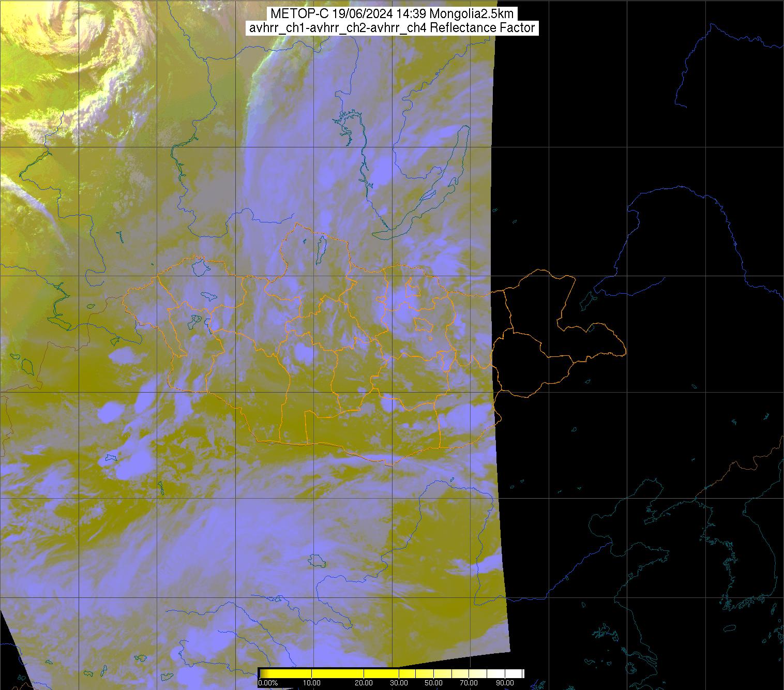This screenshot has height=690, width=784.
Task: Click the "0.00%" colorbar label
Action: pyautogui.click(x=268, y=683)
